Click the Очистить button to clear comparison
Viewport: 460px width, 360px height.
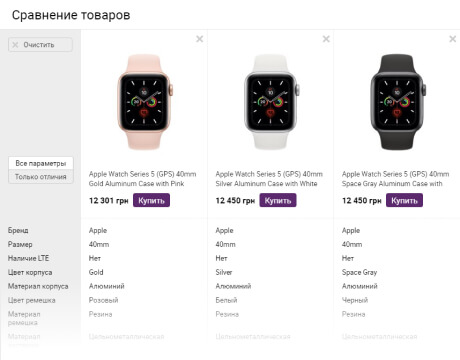(x=40, y=45)
